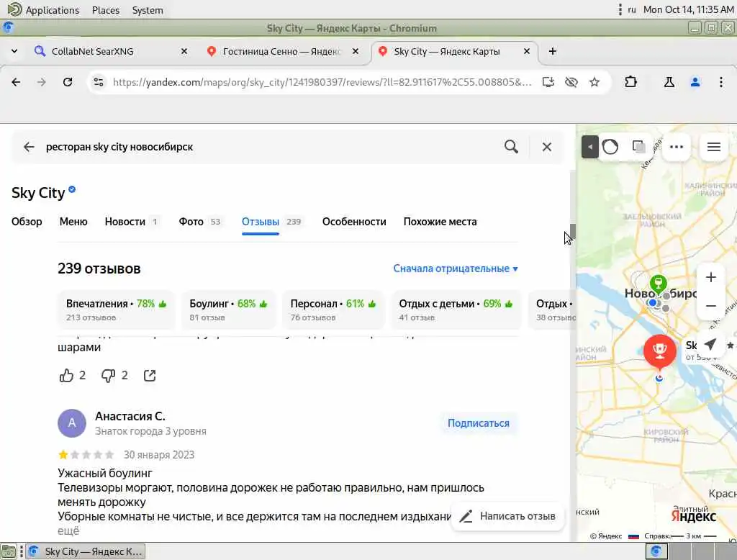Open the Меню tab
737x560 pixels.
73,222
